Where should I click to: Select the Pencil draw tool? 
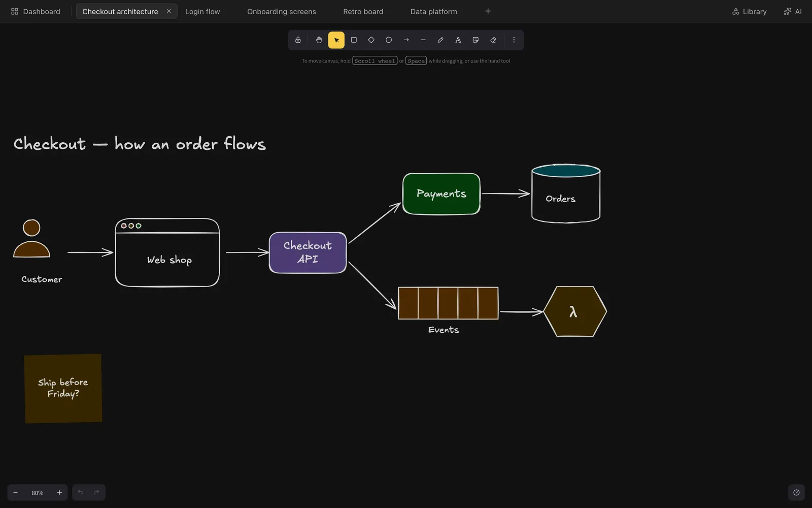coord(441,40)
